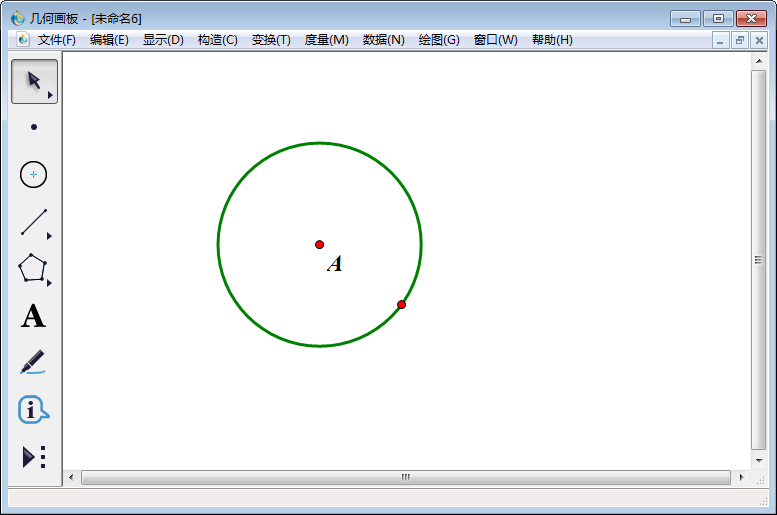Open the Custom tools button

click(34, 457)
